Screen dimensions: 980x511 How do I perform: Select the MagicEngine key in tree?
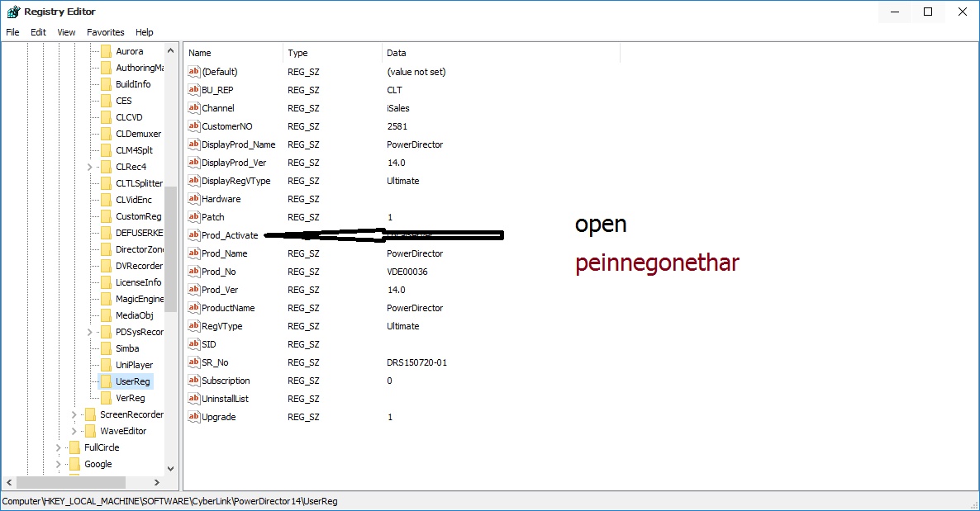point(140,299)
